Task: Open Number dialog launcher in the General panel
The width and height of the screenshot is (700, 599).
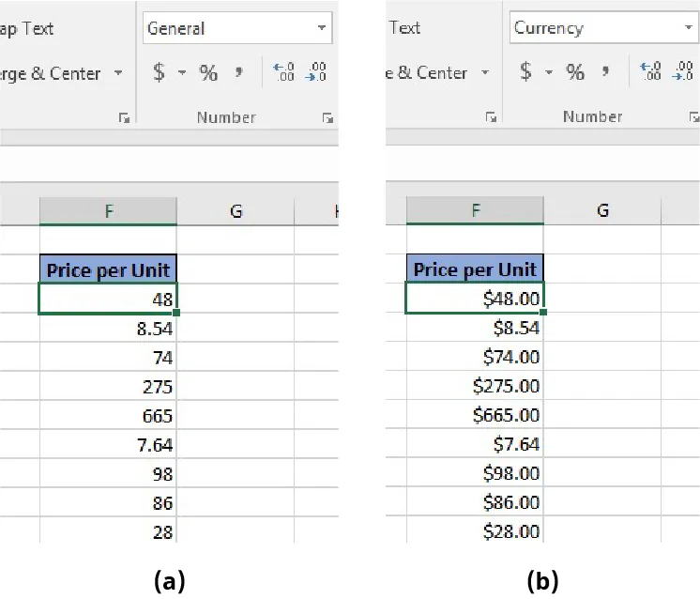Action: (x=327, y=118)
